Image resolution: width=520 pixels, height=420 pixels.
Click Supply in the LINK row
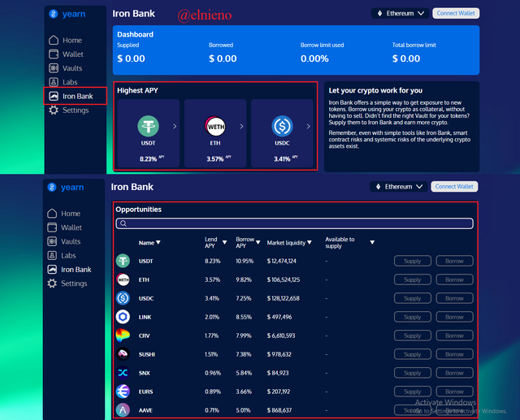tap(413, 317)
